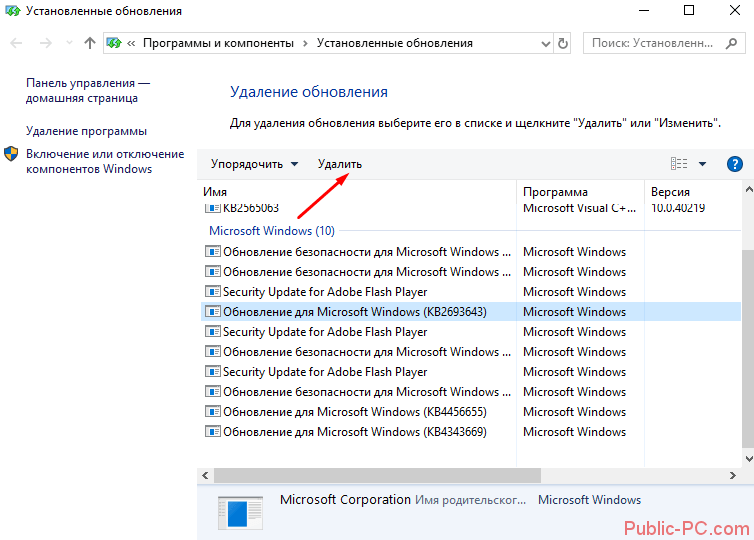This screenshot has height=540, width=754.
Task: Go up one folder level
Action: tap(89, 43)
